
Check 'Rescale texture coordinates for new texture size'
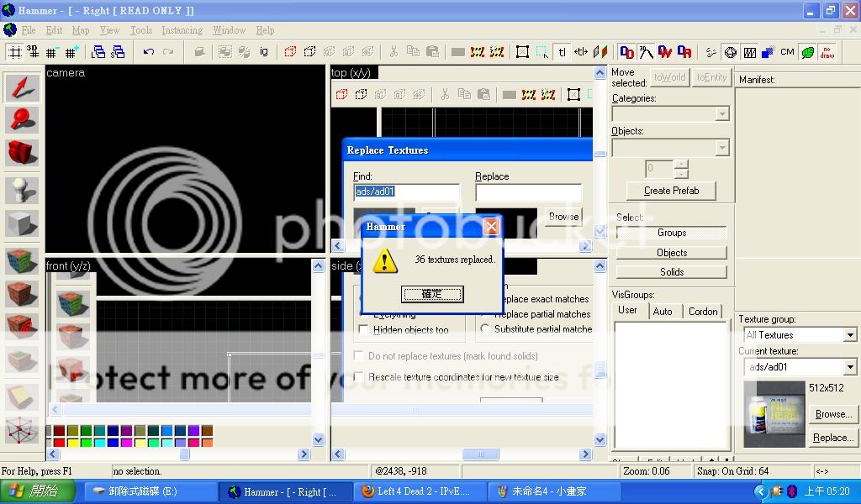360,377
